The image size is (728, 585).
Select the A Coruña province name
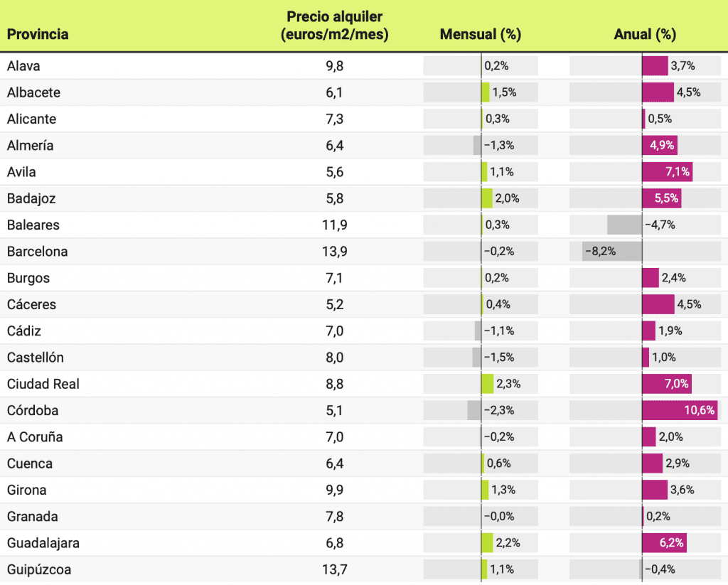pyautogui.click(x=35, y=437)
